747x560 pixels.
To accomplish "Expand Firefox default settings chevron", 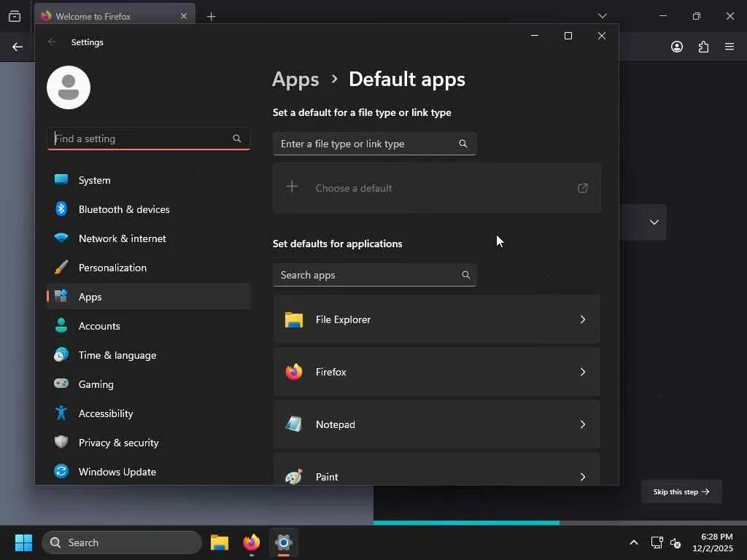I will pos(583,372).
